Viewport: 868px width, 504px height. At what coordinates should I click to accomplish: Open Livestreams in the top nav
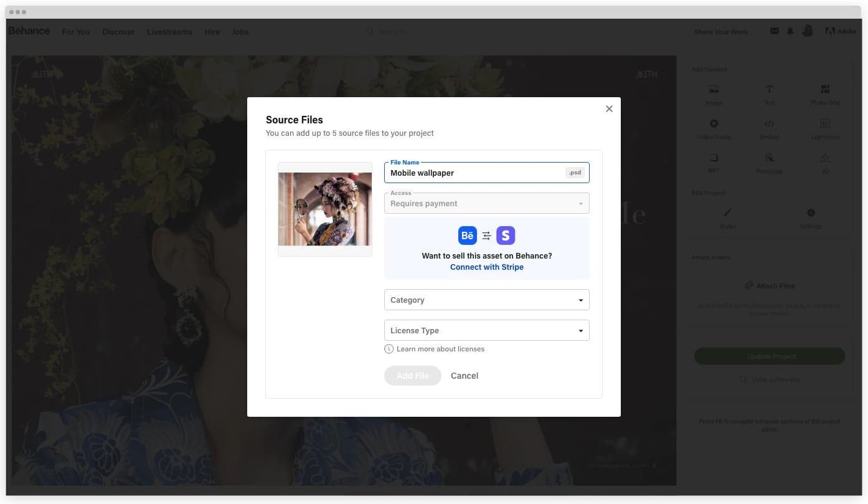(x=169, y=32)
